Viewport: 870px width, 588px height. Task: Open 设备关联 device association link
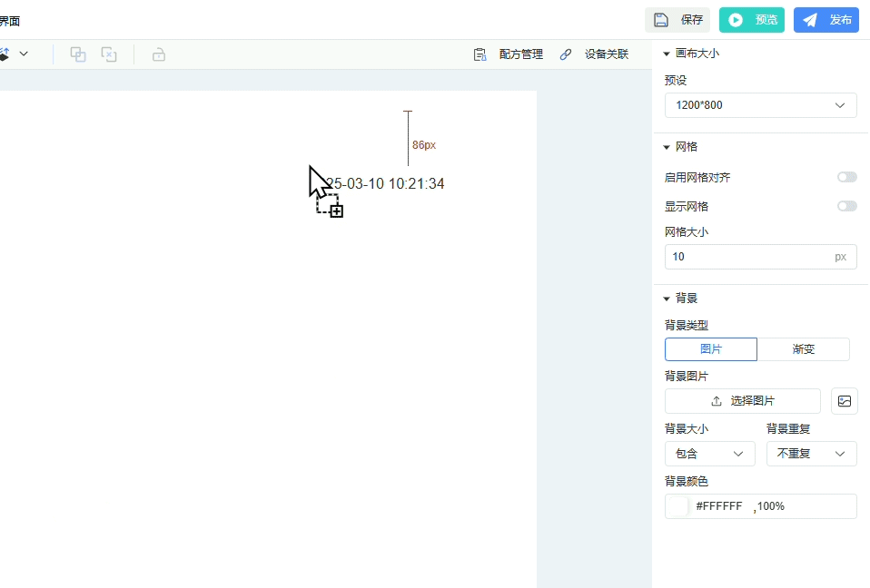(x=595, y=54)
